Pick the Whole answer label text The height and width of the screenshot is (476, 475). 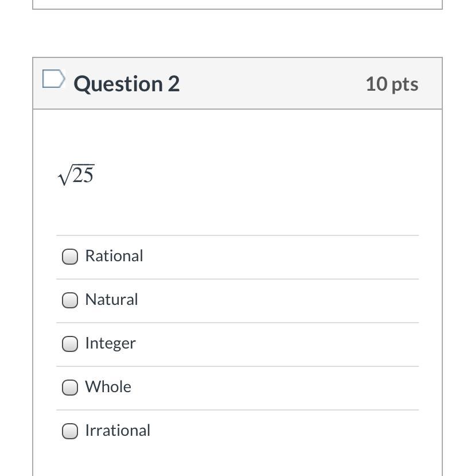pyautogui.click(x=108, y=387)
